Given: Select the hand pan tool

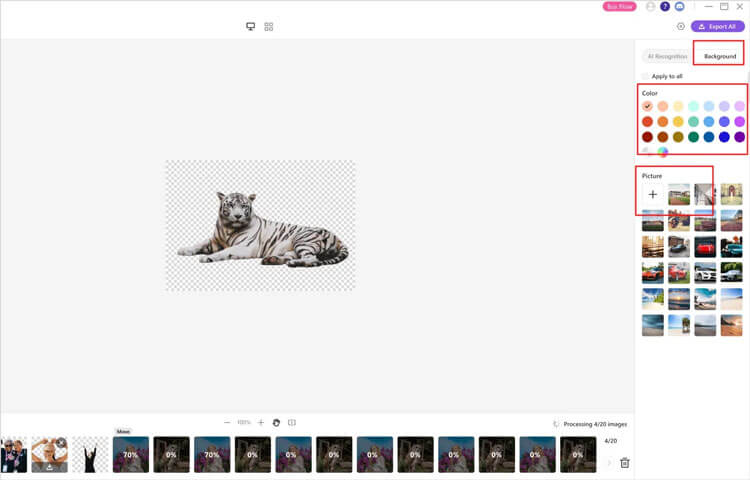Looking at the screenshot, I should [x=276, y=423].
